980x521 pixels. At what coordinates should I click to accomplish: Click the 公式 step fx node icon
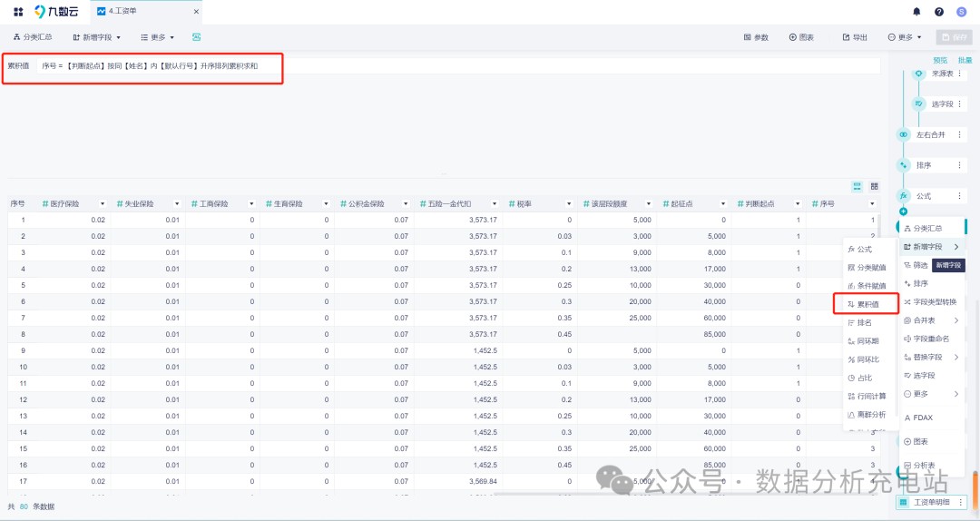[903, 196]
